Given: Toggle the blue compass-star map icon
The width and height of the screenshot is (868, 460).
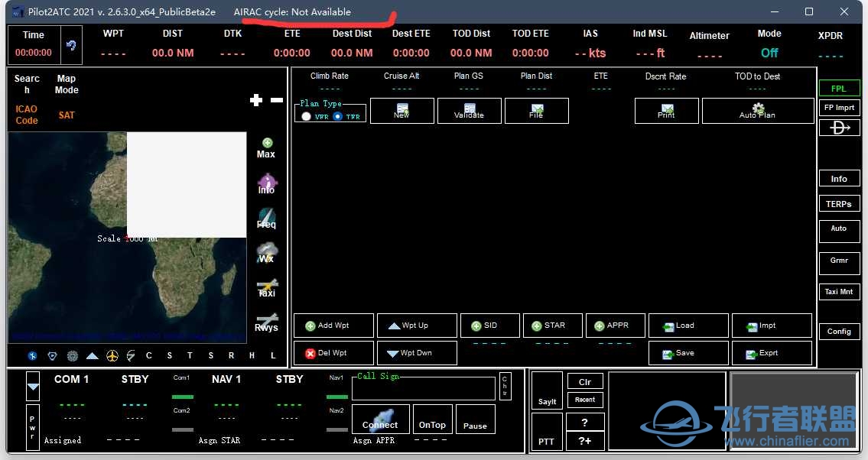Looking at the screenshot, I should pyautogui.click(x=32, y=356).
